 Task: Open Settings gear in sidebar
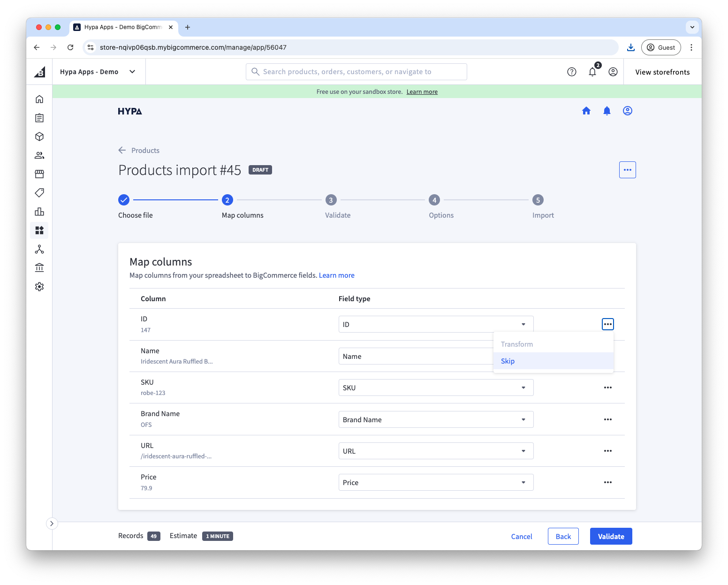(x=39, y=287)
